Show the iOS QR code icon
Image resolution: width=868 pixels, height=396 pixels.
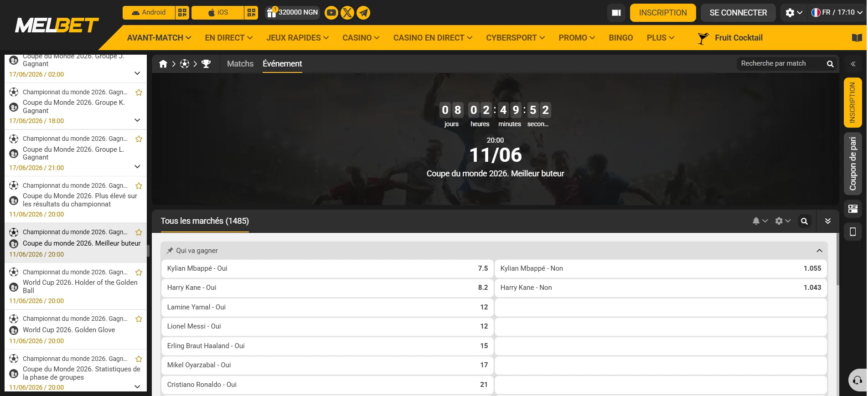(x=251, y=12)
